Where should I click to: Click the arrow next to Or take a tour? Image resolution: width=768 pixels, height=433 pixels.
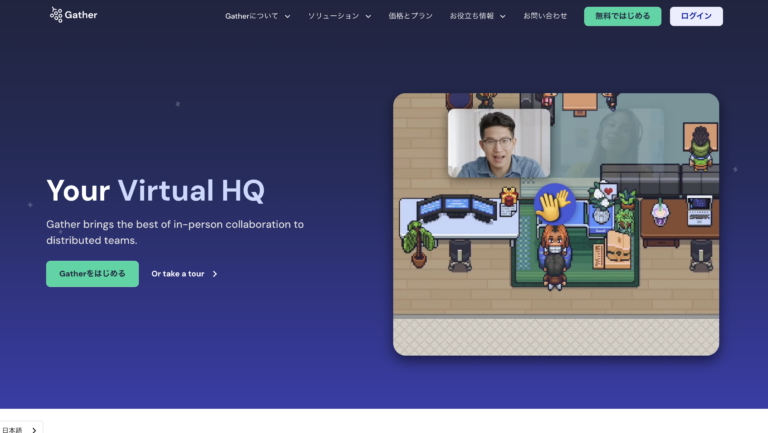point(215,274)
